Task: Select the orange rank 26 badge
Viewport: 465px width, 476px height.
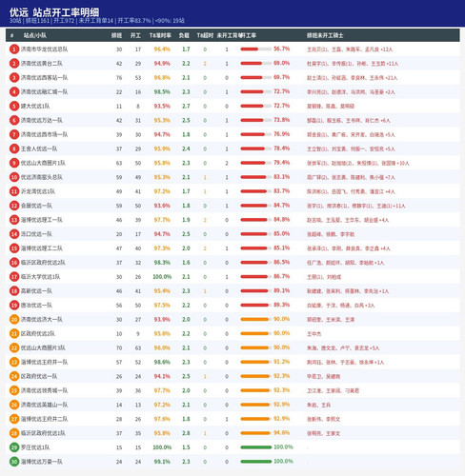Action: tap(14, 405)
